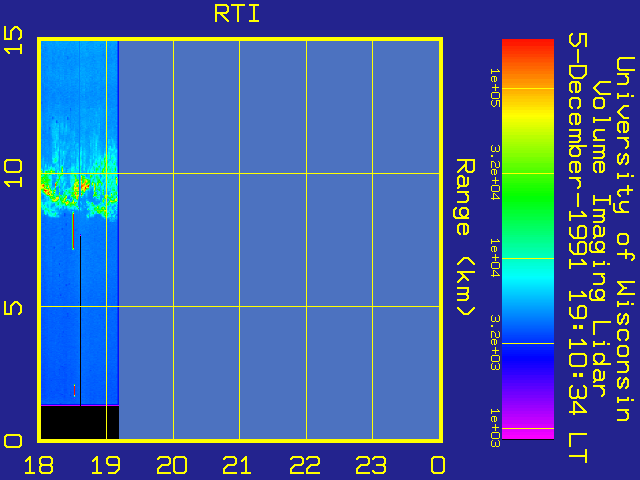Click the 5-December-1991 19:10:34 LT timestamp

point(578,249)
